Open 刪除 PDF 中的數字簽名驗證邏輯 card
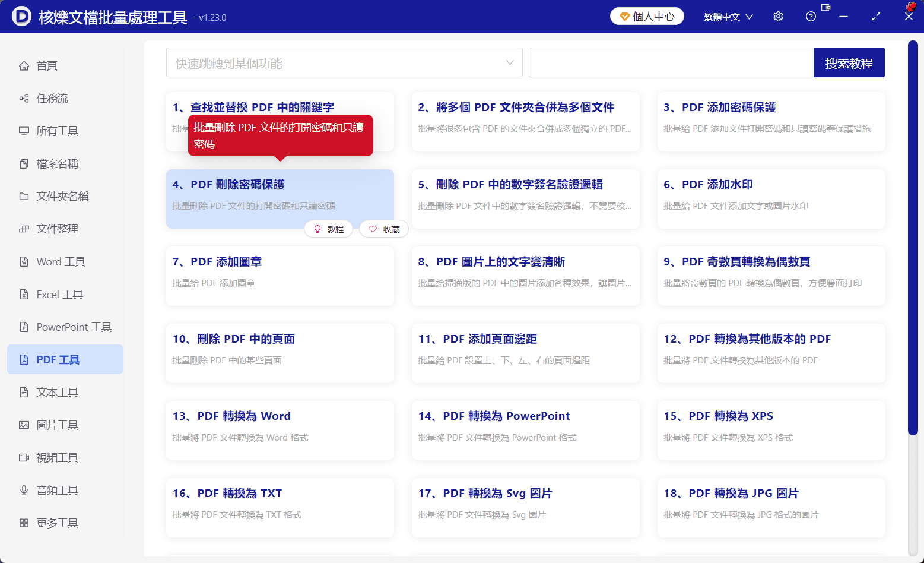 (x=526, y=199)
